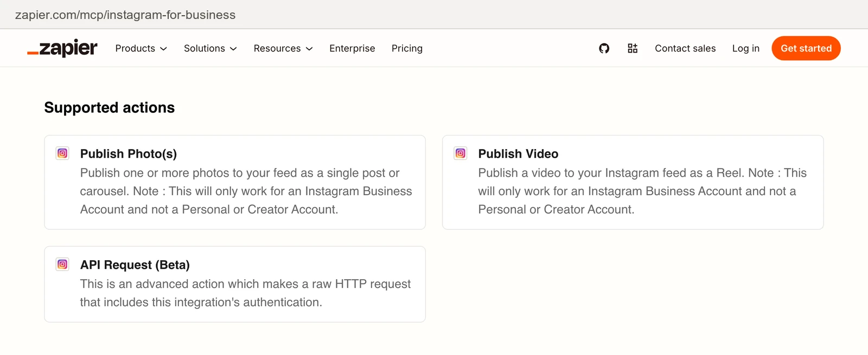
Task: Click the Contact sales link
Action: (685, 48)
